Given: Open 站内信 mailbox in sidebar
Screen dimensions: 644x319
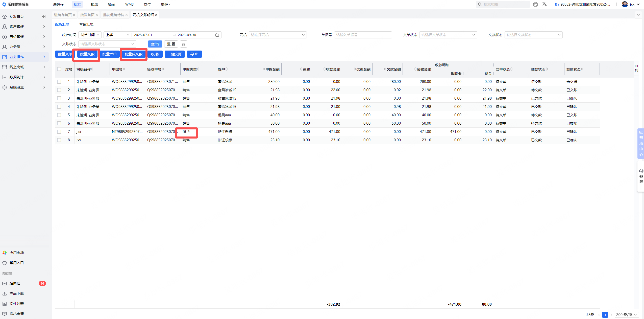Looking at the screenshot, I should [x=15, y=283].
